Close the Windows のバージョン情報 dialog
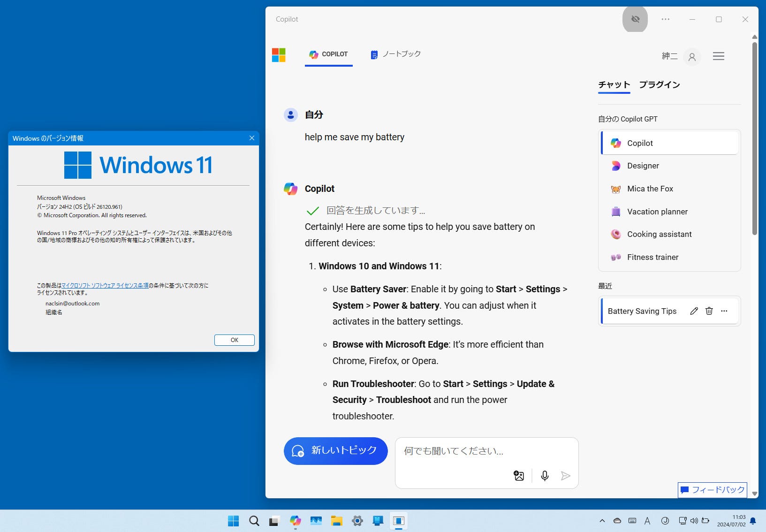Image resolution: width=766 pixels, height=532 pixels. pos(252,138)
